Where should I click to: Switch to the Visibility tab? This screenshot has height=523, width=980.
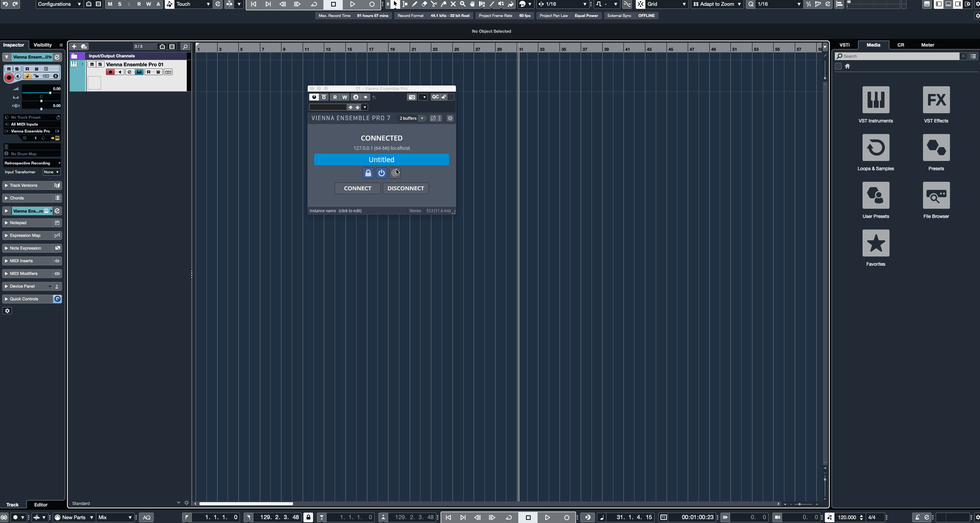(x=43, y=45)
